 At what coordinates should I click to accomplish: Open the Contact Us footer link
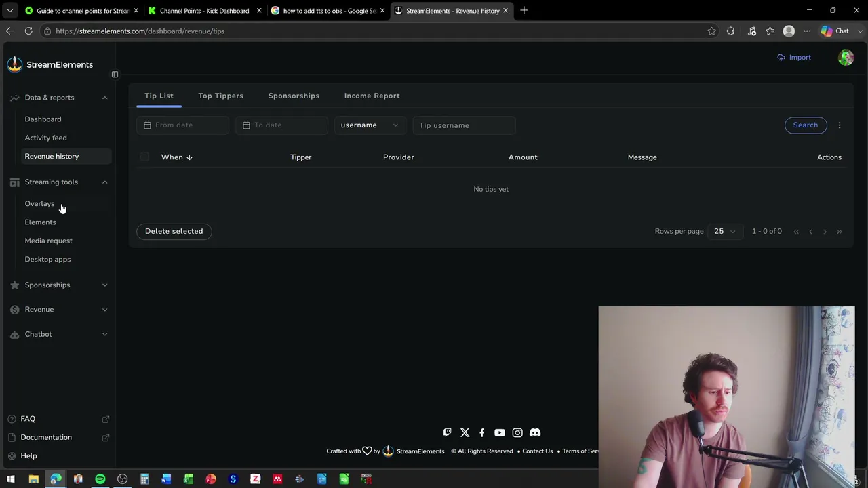538,451
